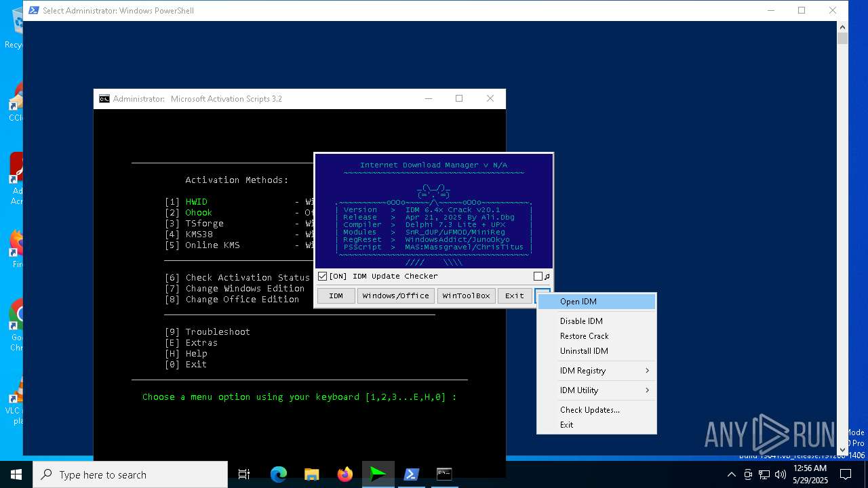The image size is (868, 488).
Task: Select Open IDM from context menu
Action: pyautogui.click(x=597, y=302)
